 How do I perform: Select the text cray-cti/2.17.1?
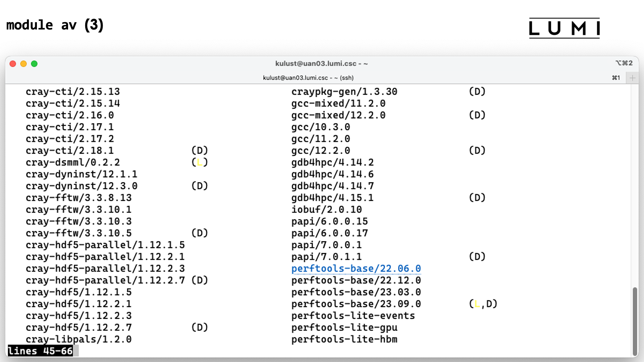pyautogui.click(x=70, y=127)
